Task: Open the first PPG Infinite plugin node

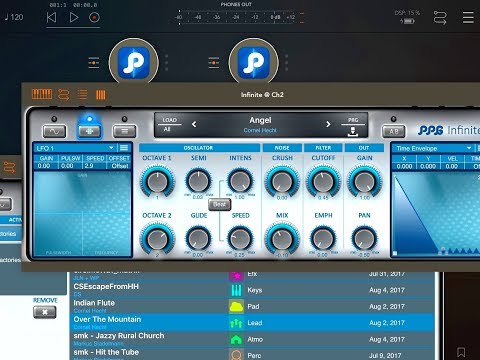Action: 134,62
